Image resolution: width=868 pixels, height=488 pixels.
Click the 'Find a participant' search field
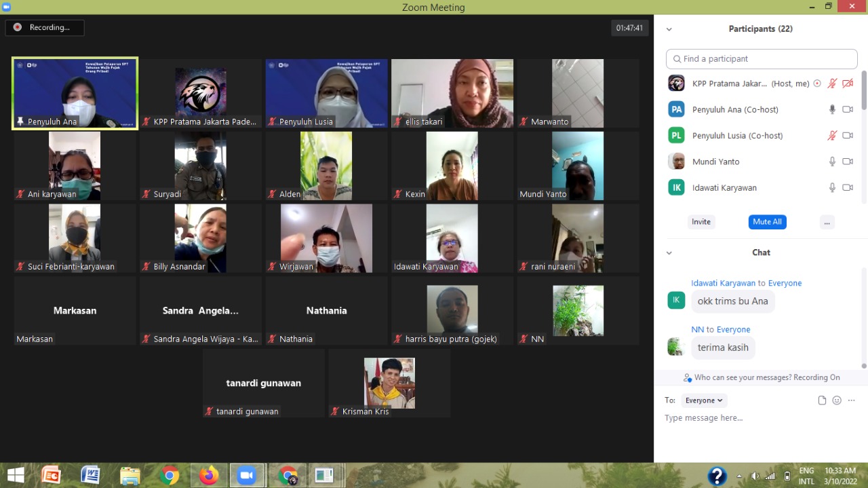(762, 59)
